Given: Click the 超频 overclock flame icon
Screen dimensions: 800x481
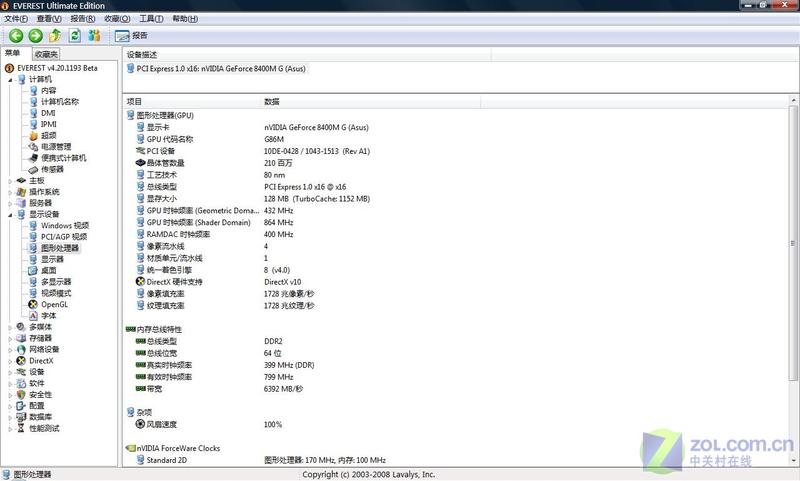Looking at the screenshot, I should click(x=33, y=135).
